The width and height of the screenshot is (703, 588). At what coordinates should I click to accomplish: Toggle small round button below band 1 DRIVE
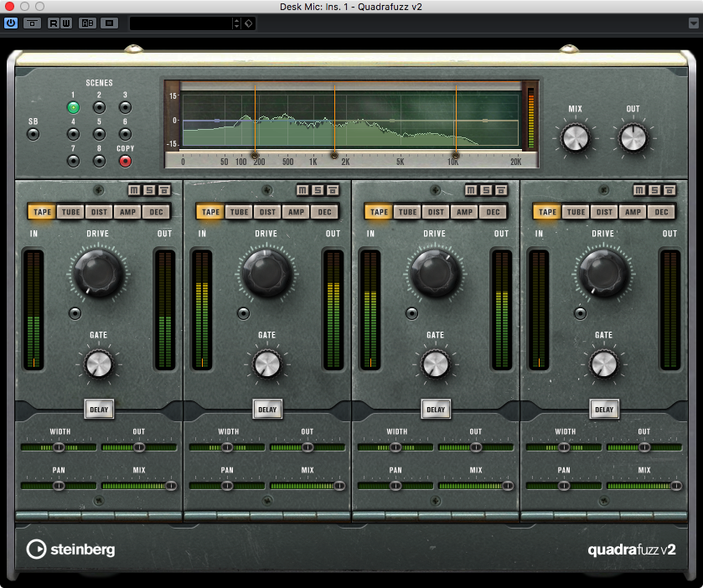tap(75, 313)
